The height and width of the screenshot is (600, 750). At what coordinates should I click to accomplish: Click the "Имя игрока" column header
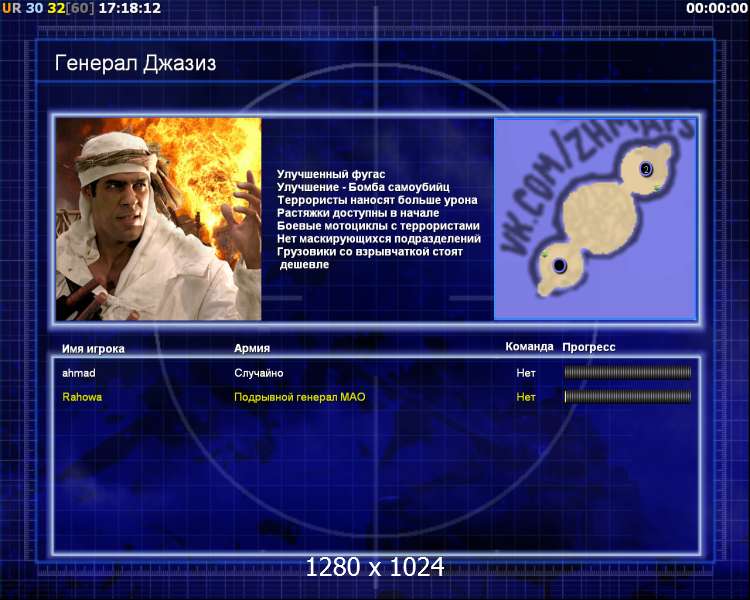[93, 349]
